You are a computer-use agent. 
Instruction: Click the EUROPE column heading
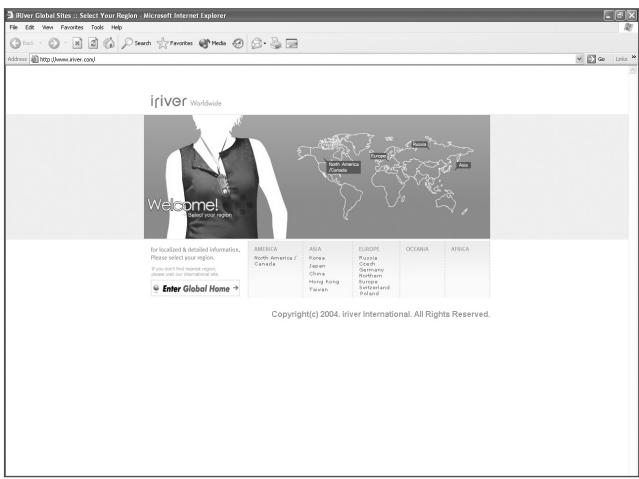(x=369, y=249)
